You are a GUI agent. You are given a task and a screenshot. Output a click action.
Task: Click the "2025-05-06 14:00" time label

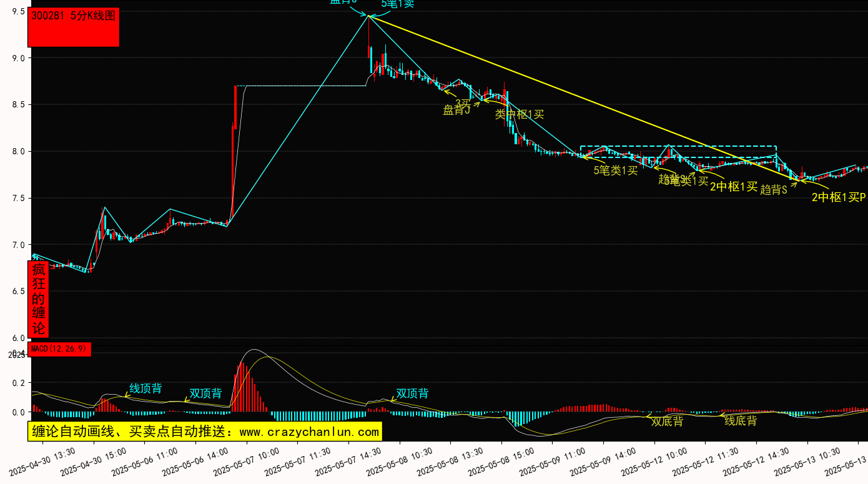(195, 461)
